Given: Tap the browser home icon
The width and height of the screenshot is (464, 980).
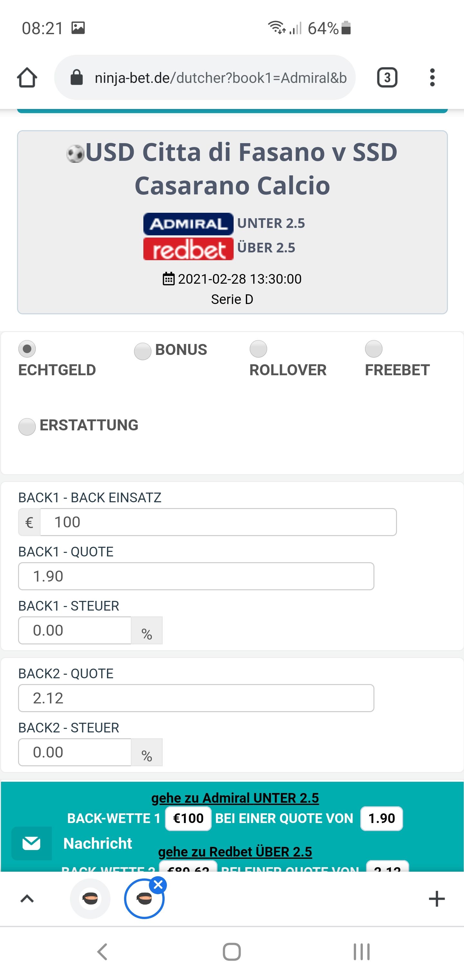Looking at the screenshot, I should pyautogui.click(x=27, y=78).
